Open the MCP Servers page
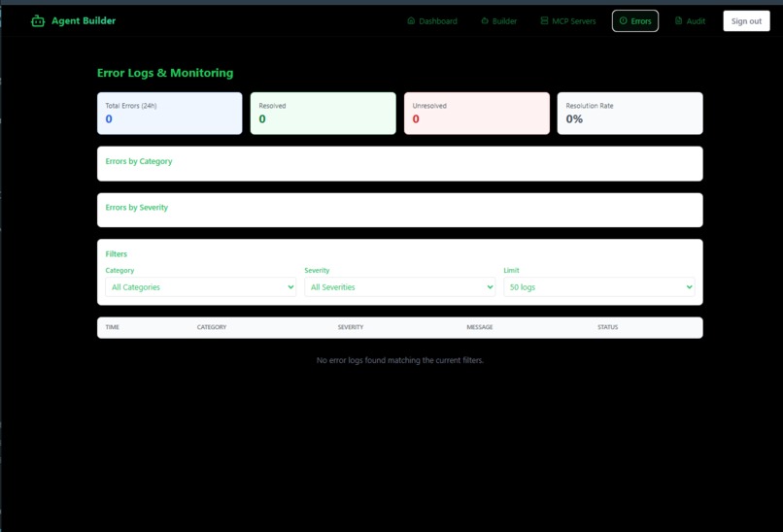Viewport: 783px width, 532px height. pyautogui.click(x=568, y=21)
